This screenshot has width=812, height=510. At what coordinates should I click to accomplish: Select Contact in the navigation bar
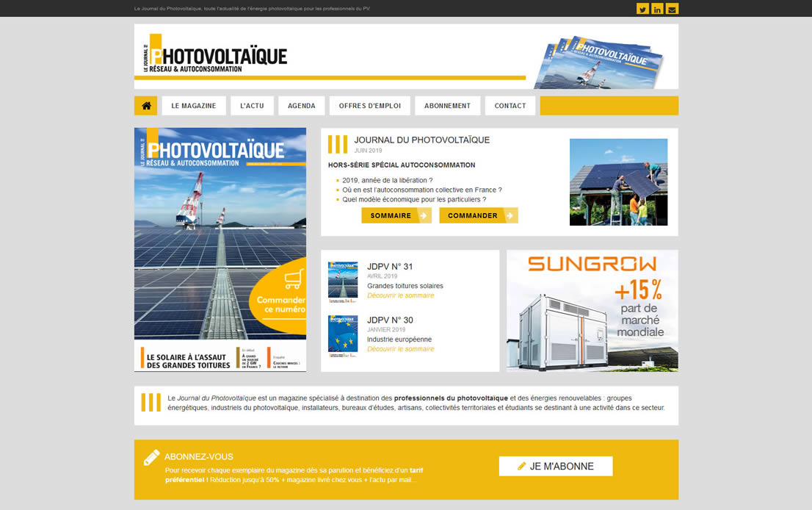[x=510, y=106]
